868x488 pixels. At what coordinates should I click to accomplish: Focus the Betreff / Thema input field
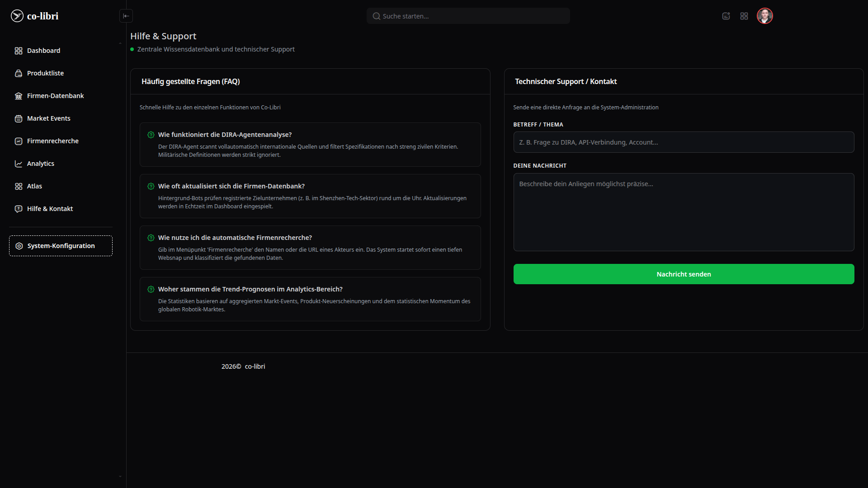click(x=684, y=142)
